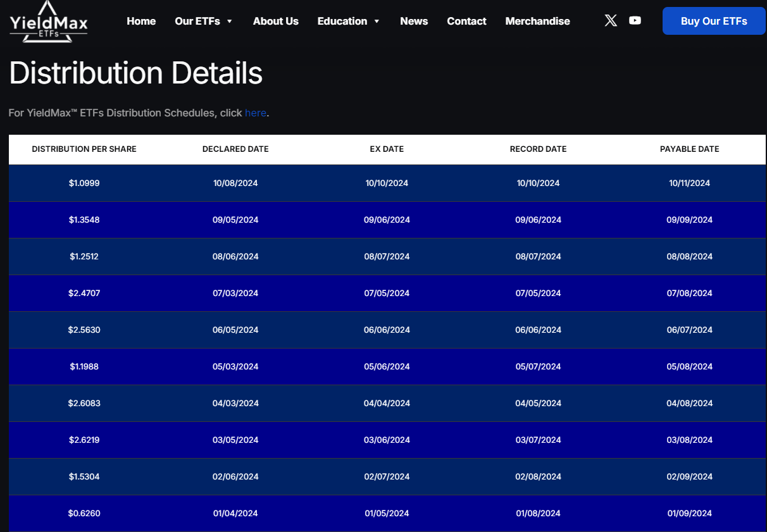Image resolution: width=767 pixels, height=532 pixels.
Task: Open the YouTube channel icon
Action: (635, 21)
